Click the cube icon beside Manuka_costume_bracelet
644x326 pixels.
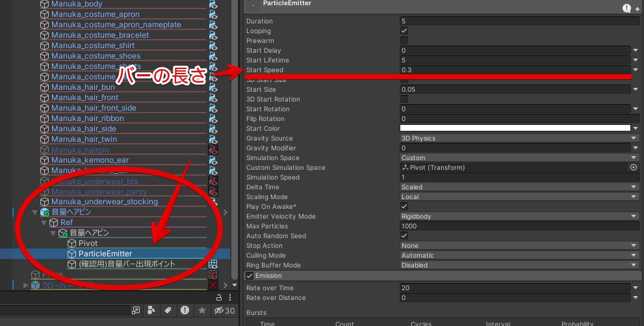click(x=44, y=35)
